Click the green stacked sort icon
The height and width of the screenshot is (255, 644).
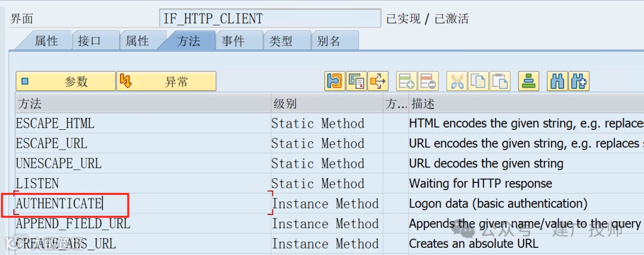pos(528,81)
